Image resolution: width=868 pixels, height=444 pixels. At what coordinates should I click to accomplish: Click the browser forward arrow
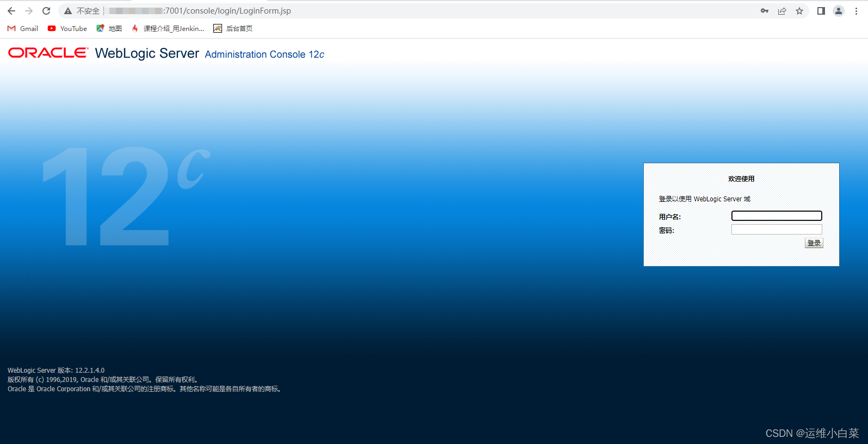pyautogui.click(x=29, y=11)
